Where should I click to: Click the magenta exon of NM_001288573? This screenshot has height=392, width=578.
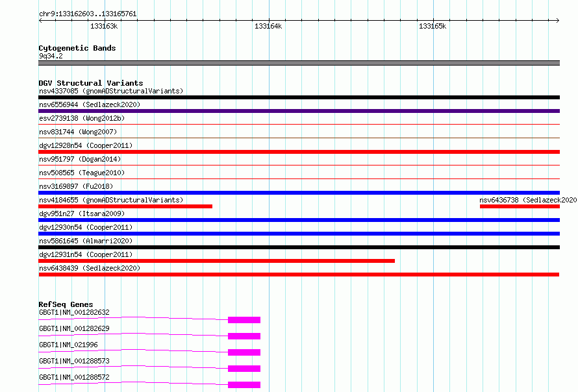click(244, 369)
